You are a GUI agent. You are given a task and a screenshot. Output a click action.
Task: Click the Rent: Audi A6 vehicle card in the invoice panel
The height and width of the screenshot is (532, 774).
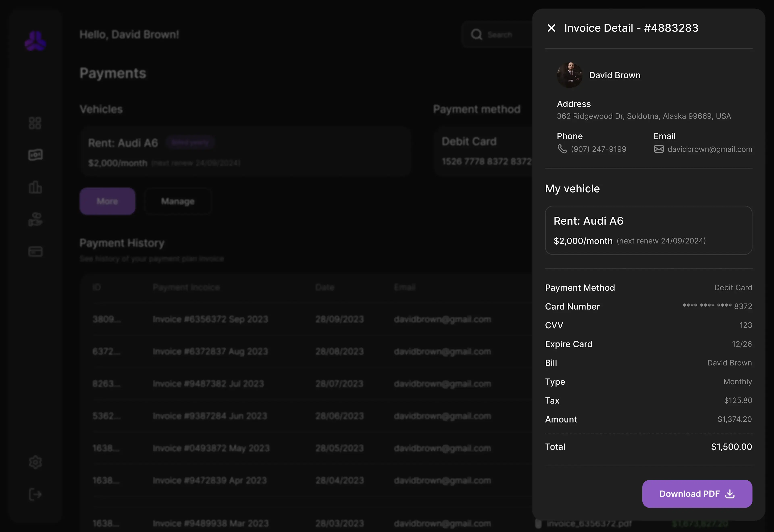pyautogui.click(x=648, y=230)
